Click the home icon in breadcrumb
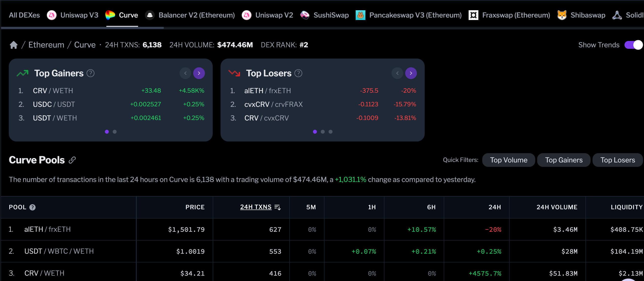 (x=13, y=45)
